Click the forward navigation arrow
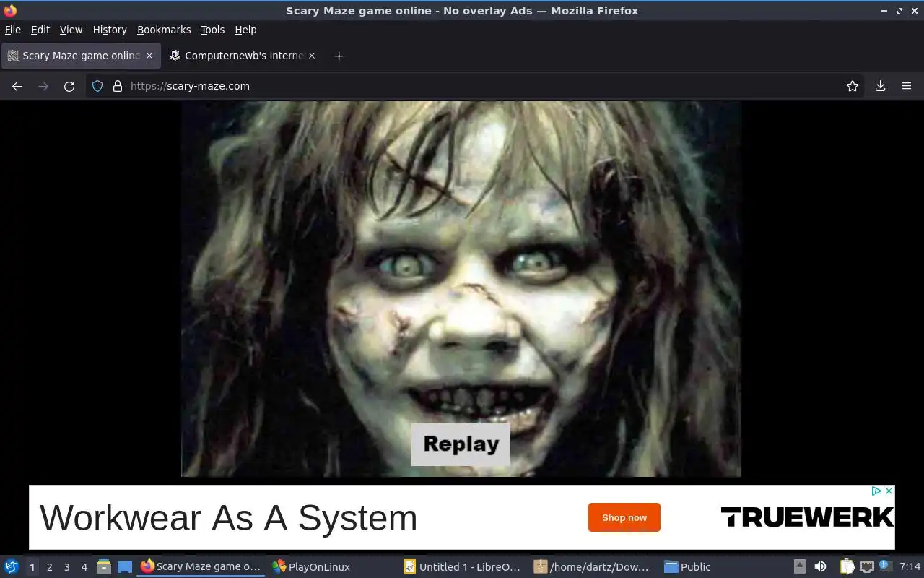This screenshot has height=578, width=924. tap(43, 86)
